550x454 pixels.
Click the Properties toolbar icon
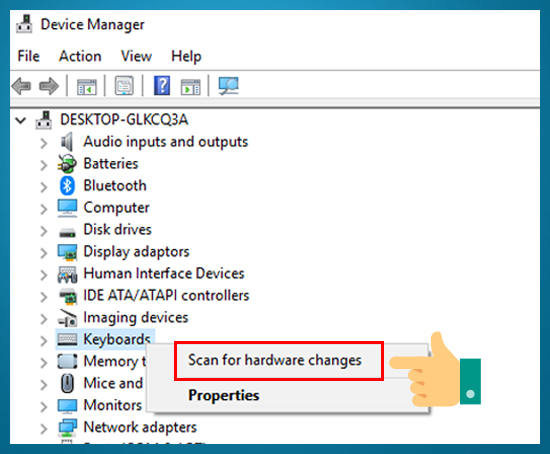(124, 86)
